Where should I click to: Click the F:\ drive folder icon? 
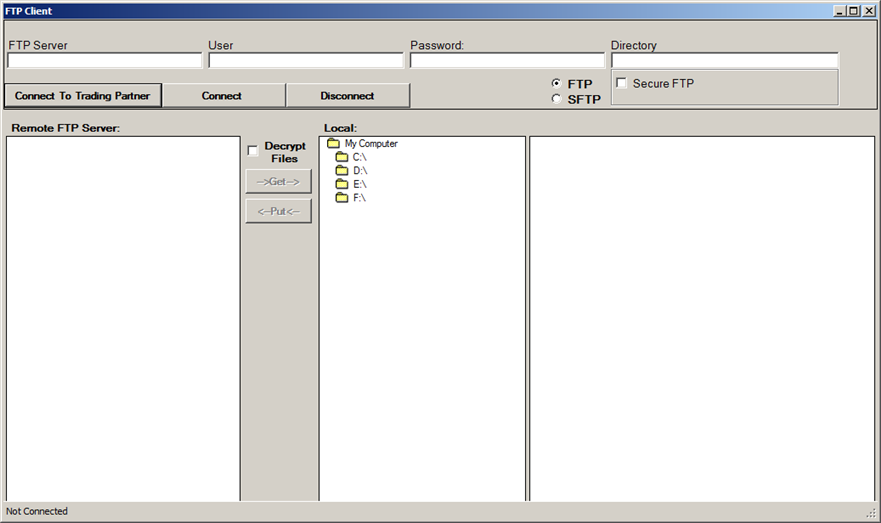click(x=342, y=197)
